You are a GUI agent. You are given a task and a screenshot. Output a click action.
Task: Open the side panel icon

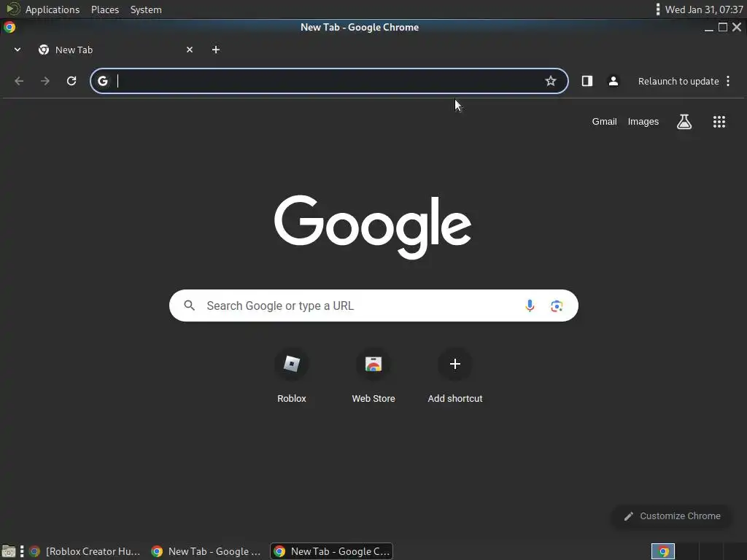587,81
